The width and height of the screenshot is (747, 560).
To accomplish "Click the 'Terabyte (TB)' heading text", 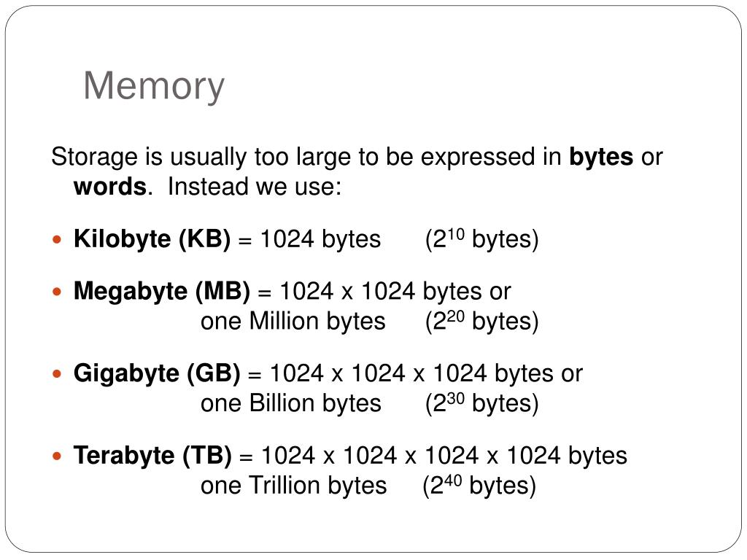I will (x=152, y=456).
